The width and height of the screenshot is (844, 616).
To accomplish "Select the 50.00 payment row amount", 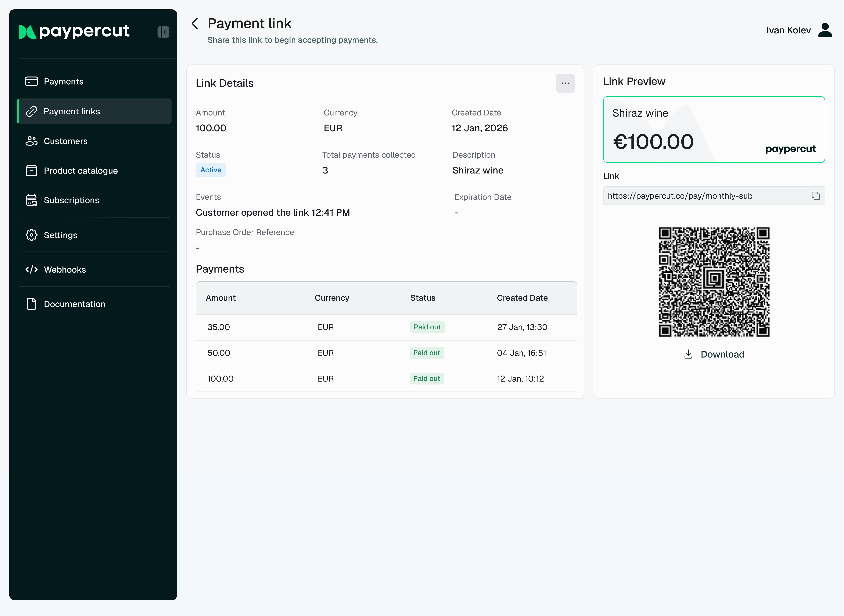I will click(x=218, y=353).
